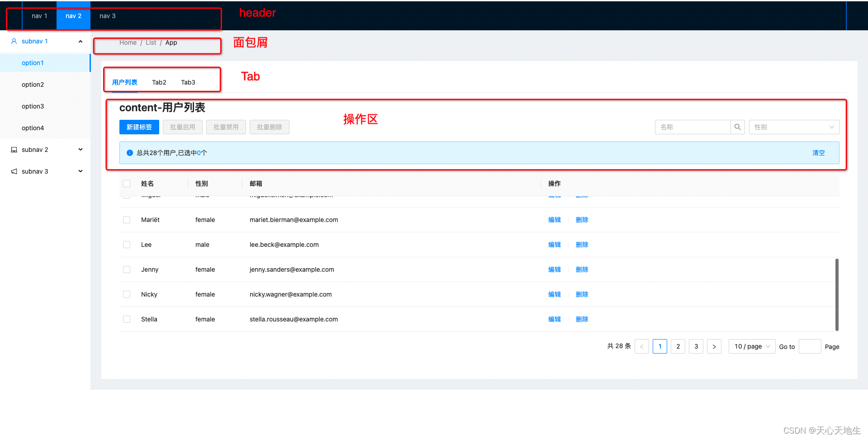The height and width of the screenshot is (439, 868).
Task: Click 编辑 for Mariët
Action: point(555,220)
